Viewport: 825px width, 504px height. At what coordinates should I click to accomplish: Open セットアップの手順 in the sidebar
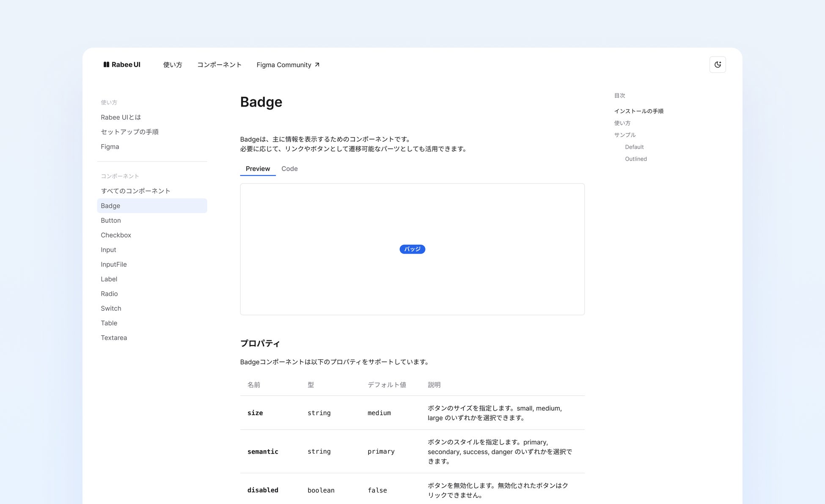pyautogui.click(x=129, y=132)
